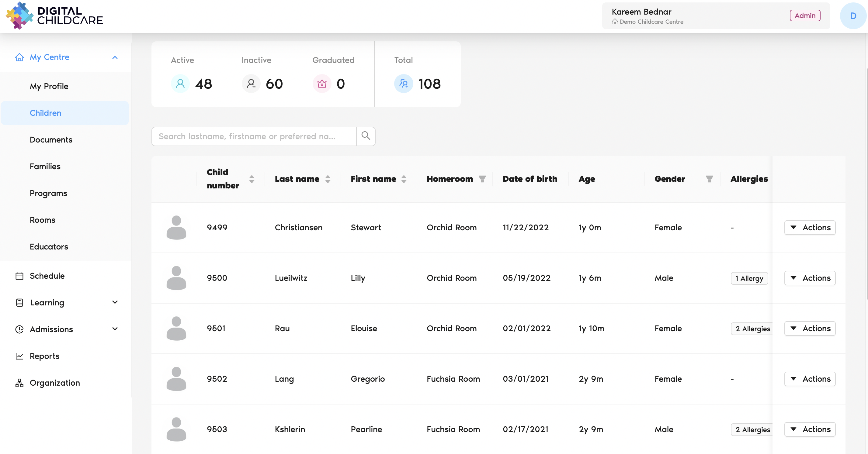Expand the Learning menu section
868x454 pixels.
point(115,302)
